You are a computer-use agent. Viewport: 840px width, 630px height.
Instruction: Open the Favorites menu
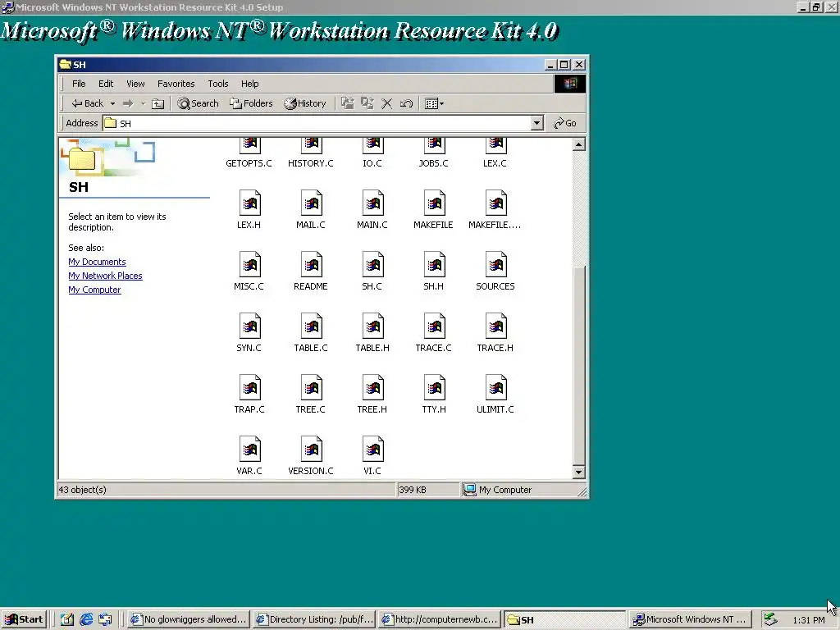click(176, 84)
